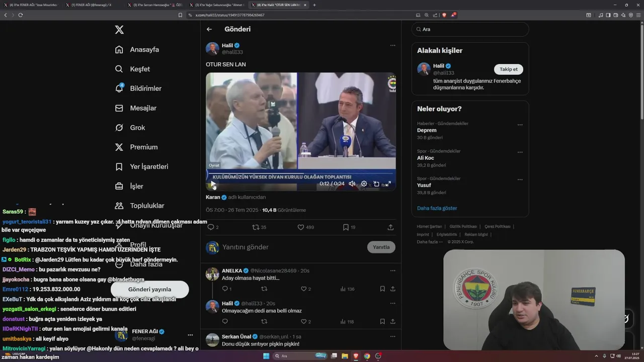Viewport: 644px width, 362px height.
Task: Open Brave Rewards icon
Action: (453, 15)
